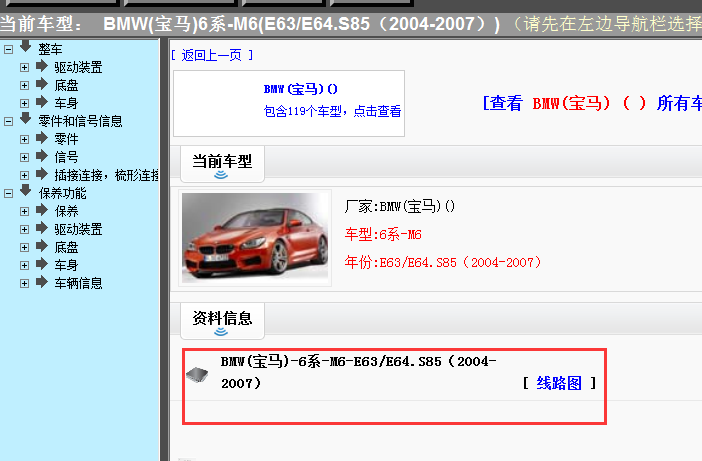
Task: Click arrow icon beside 保养
Action: [42, 210]
